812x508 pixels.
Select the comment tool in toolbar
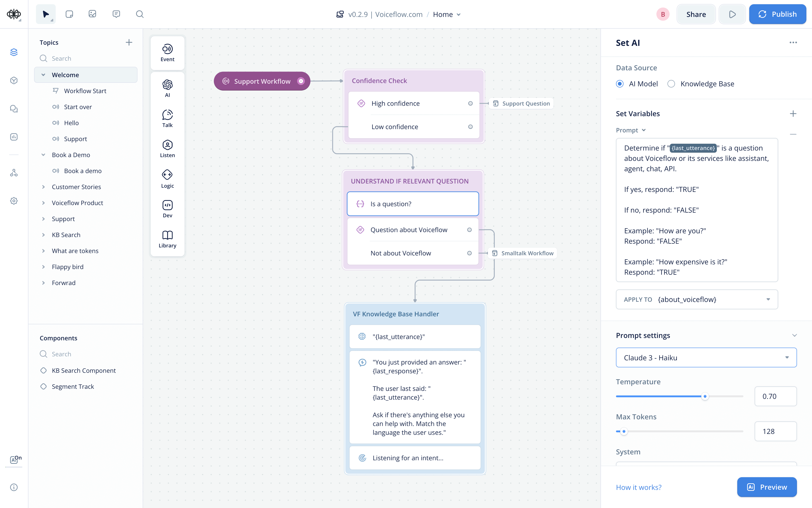point(116,14)
